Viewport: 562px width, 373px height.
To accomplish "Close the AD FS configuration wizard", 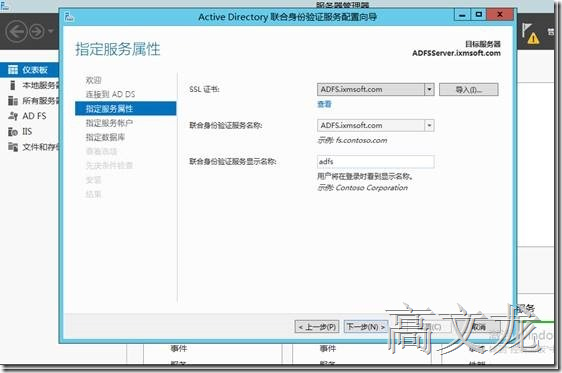I will tap(500, 15).
